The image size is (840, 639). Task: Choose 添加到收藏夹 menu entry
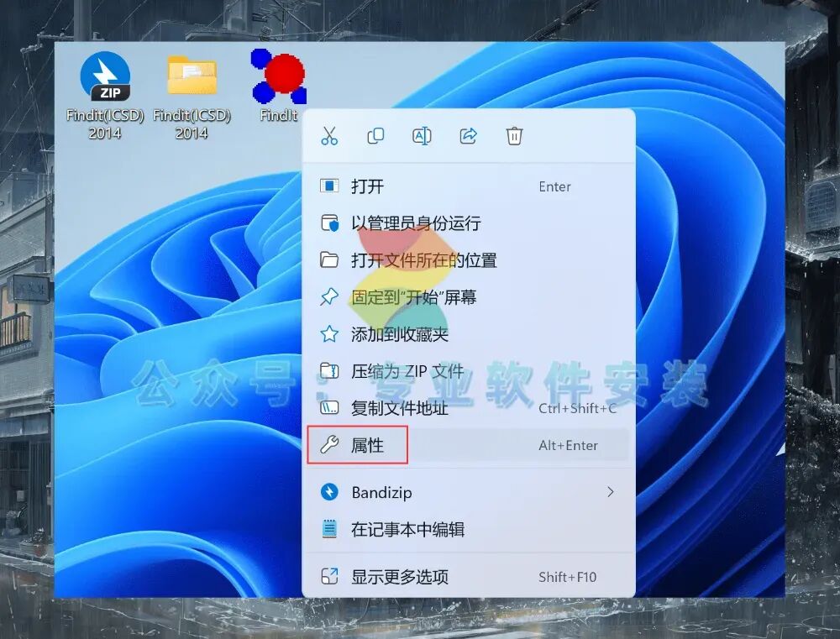[x=469, y=334]
